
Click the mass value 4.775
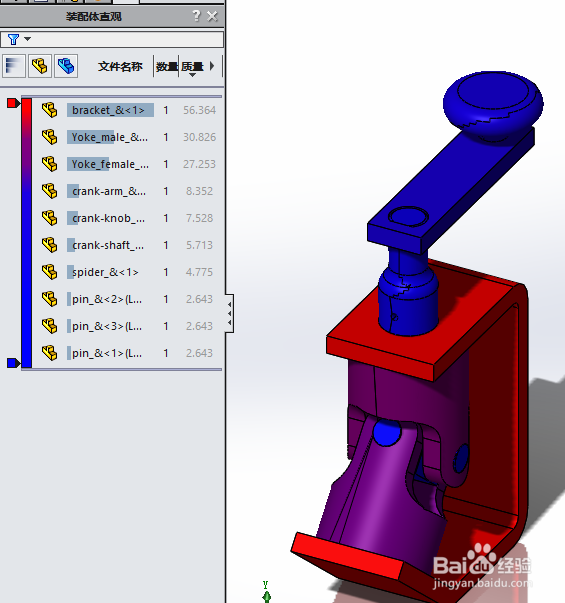[x=199, y=272]
